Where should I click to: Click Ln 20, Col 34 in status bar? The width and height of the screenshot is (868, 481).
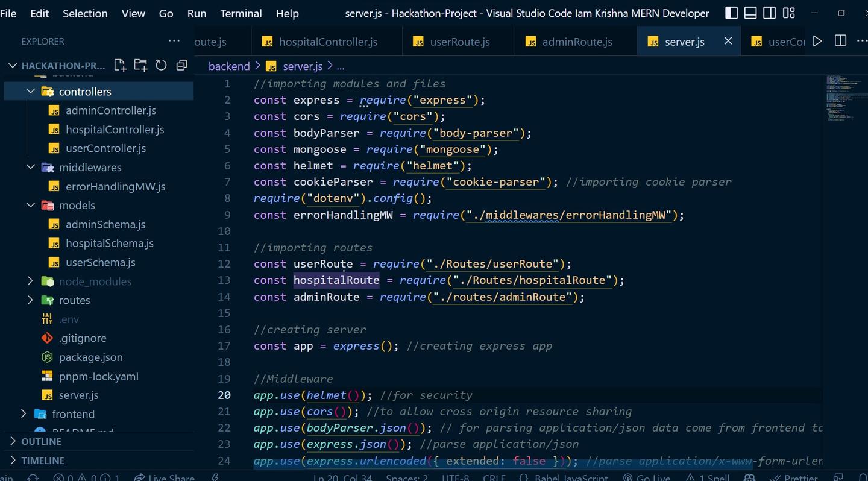pos(342,477)
